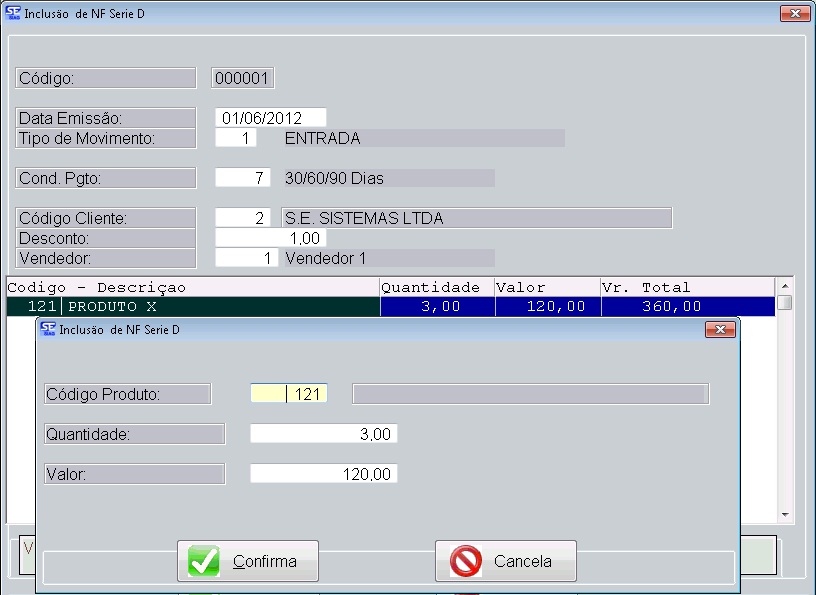The image size is (816, 595).
Task: Click the Data Emissão date field
Action: (270, 118)
